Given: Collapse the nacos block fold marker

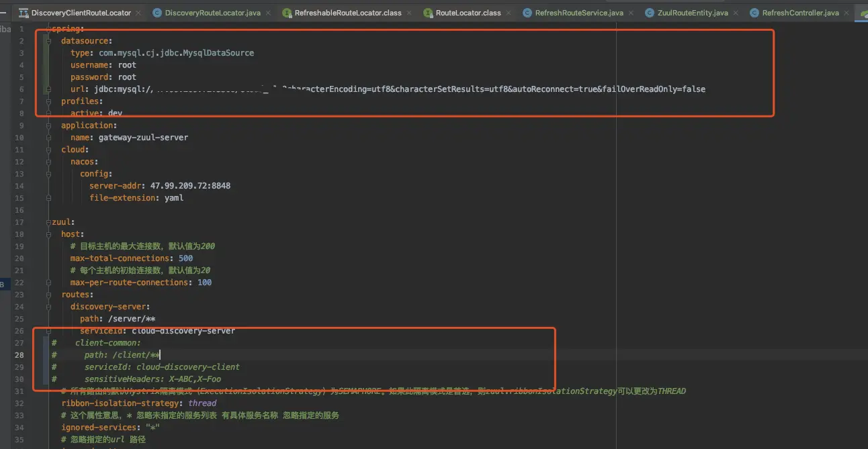Looking at the screenshot, I should pos(48,162).
